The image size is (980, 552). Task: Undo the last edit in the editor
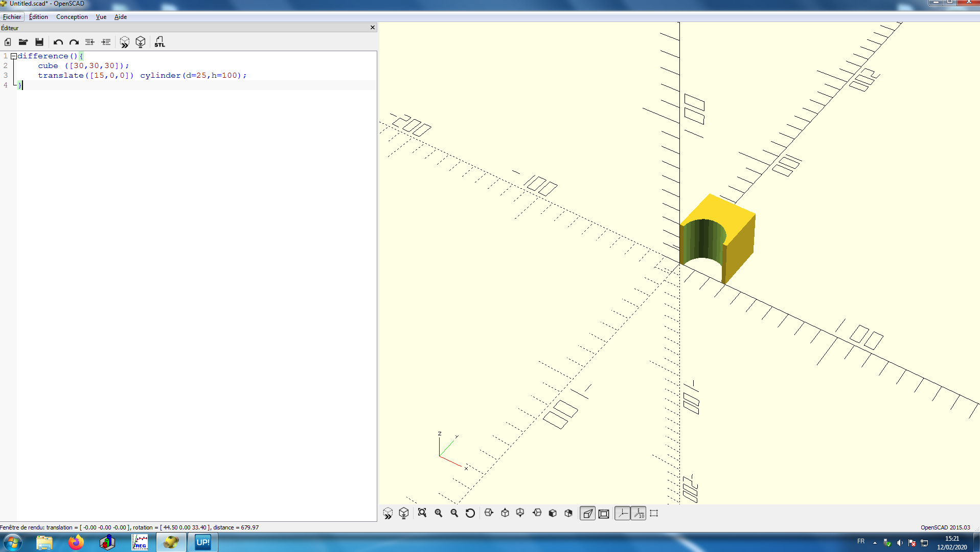tap(58, 42)
